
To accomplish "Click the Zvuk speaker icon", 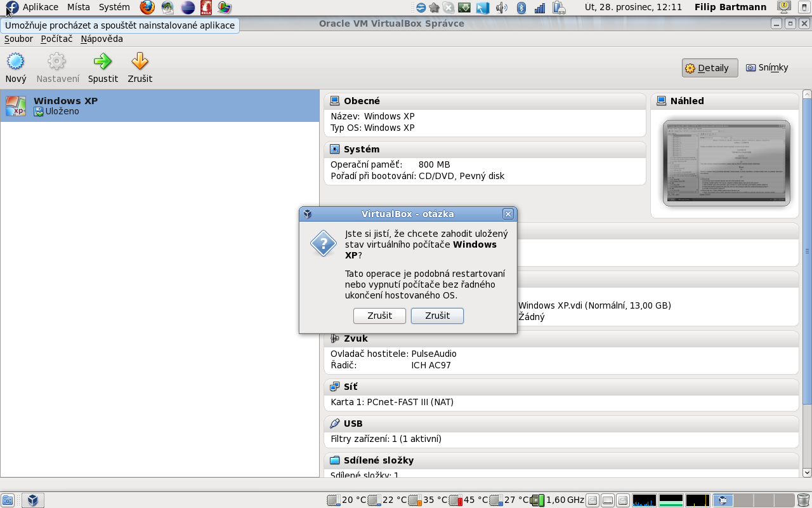I will tap(335, 338).
